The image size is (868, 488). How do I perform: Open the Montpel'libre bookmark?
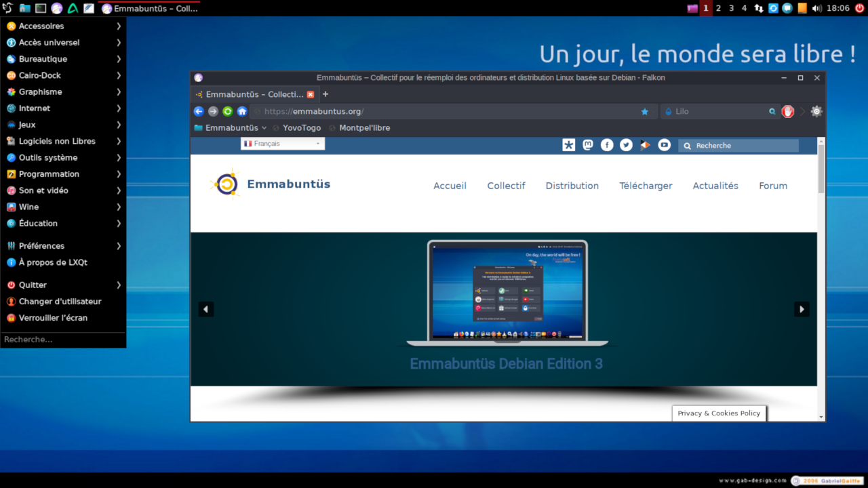pos(359,127)
